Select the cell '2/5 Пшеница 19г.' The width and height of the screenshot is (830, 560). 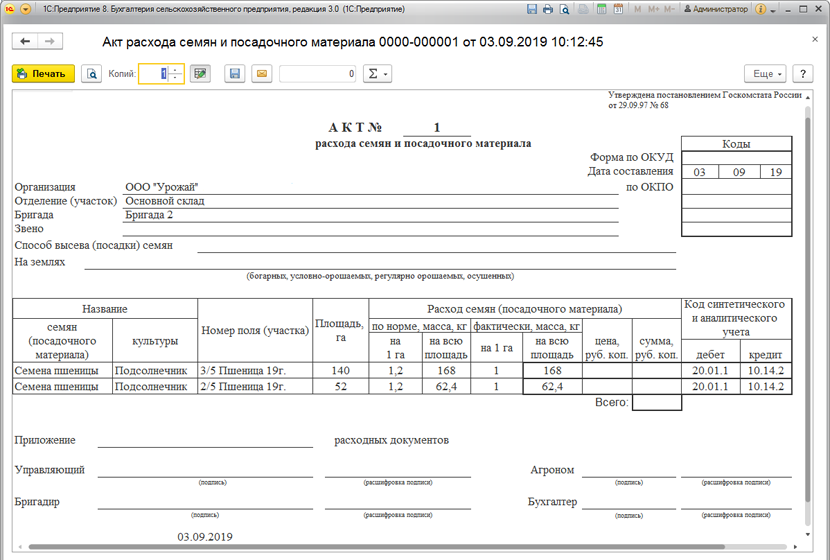click(x=255, y=386)
